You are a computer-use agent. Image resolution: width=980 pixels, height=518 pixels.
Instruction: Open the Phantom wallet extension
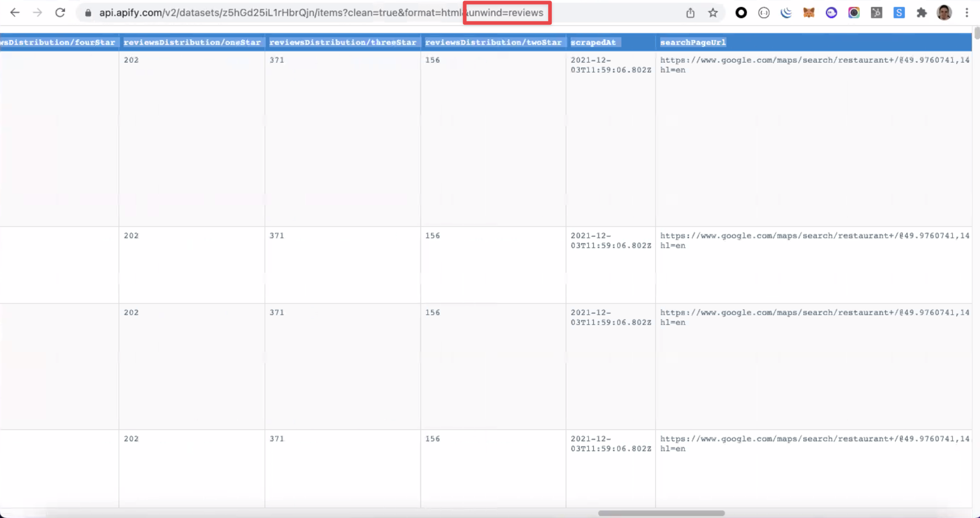(831, 12)
